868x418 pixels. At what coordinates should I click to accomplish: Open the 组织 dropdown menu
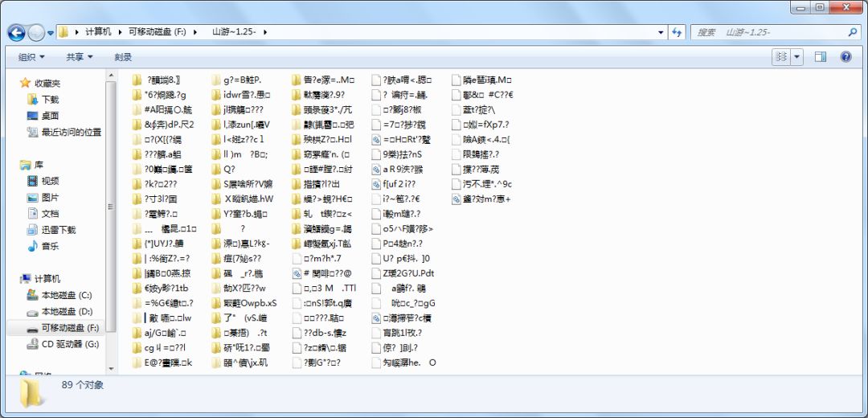[31, 57]
